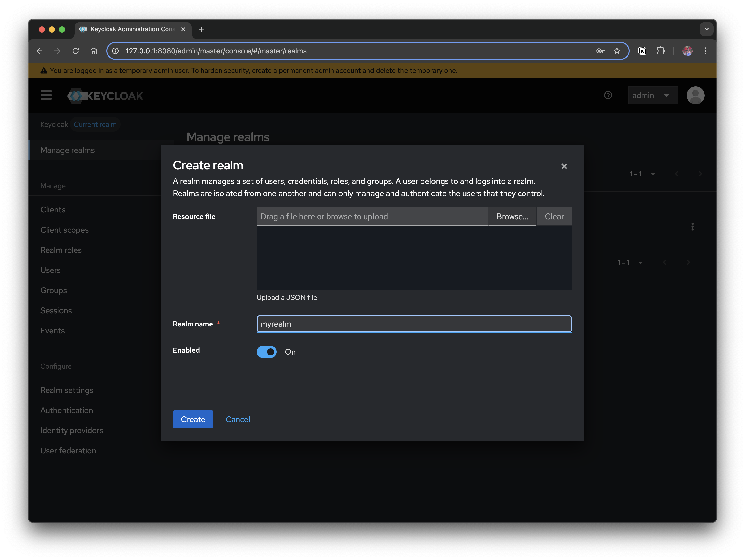This screenshot has height=560, width=745.
Task: Click Browse... to upload a file
Action: 512,216
